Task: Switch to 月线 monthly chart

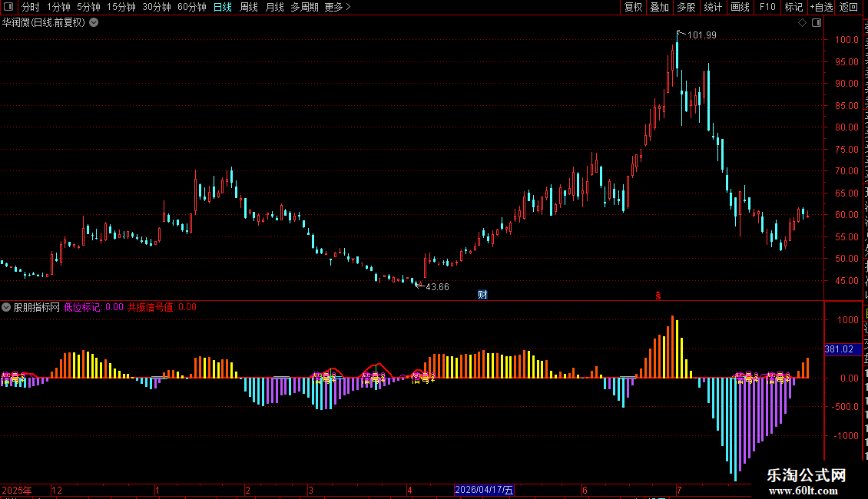Action: coord(274,7)
